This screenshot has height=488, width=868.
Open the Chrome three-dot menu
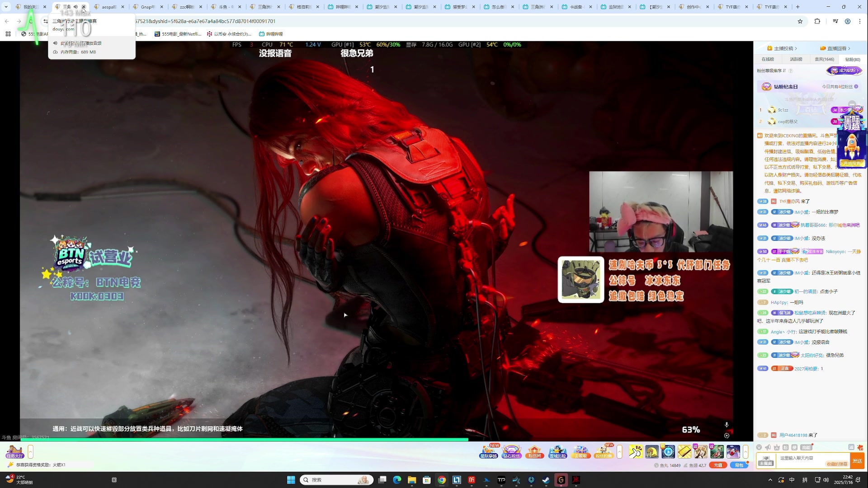coord(860,21)
